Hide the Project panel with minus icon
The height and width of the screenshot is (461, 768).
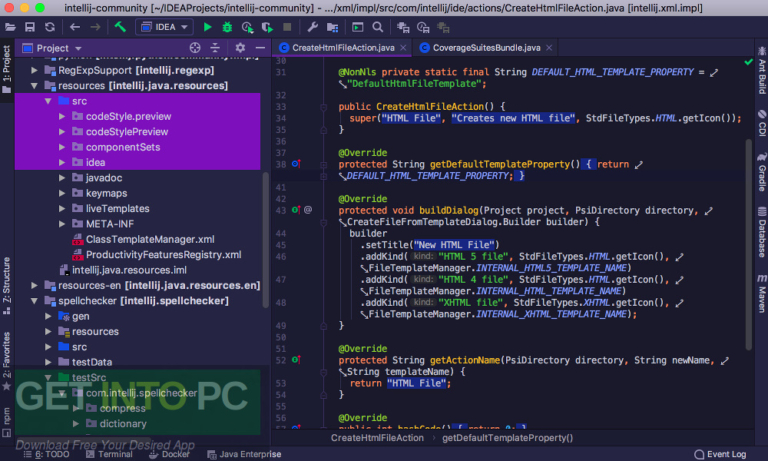click(260, 48)
